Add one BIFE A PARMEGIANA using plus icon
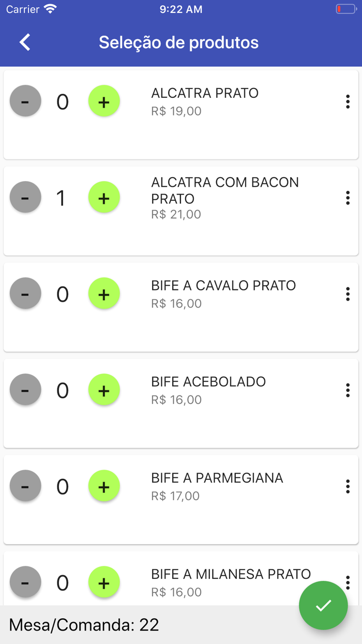This screenshot has height=644, width=362. (x=104, y=486)
